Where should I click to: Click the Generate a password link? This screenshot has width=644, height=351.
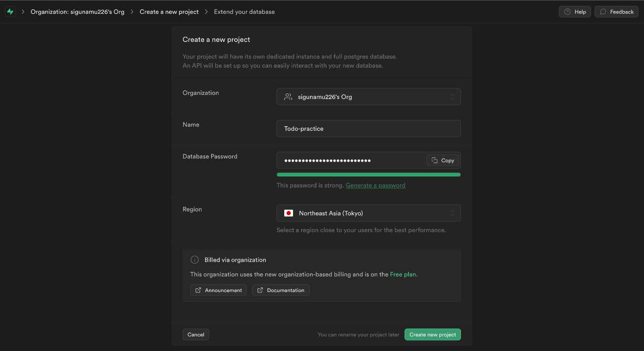[375, 185]
